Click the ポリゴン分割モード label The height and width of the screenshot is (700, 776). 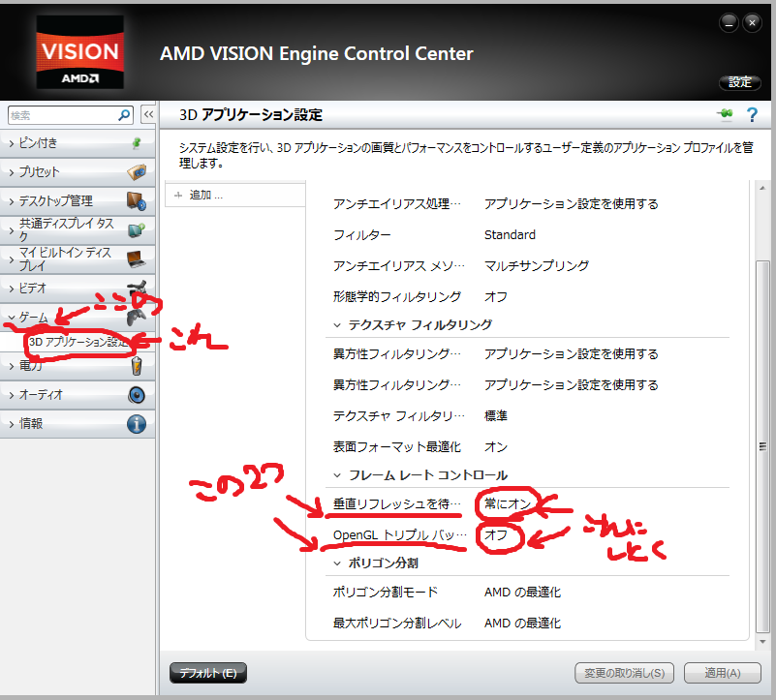386,593
